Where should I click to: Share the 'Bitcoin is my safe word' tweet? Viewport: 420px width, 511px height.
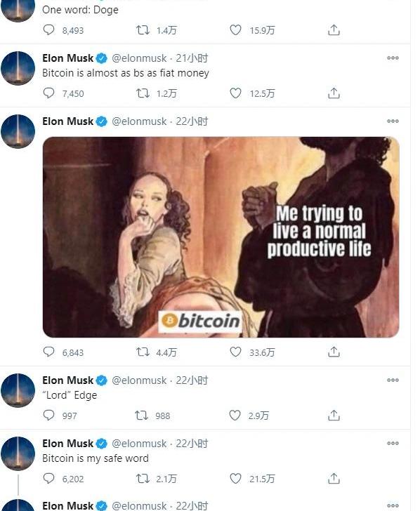(x=334, y=479)
